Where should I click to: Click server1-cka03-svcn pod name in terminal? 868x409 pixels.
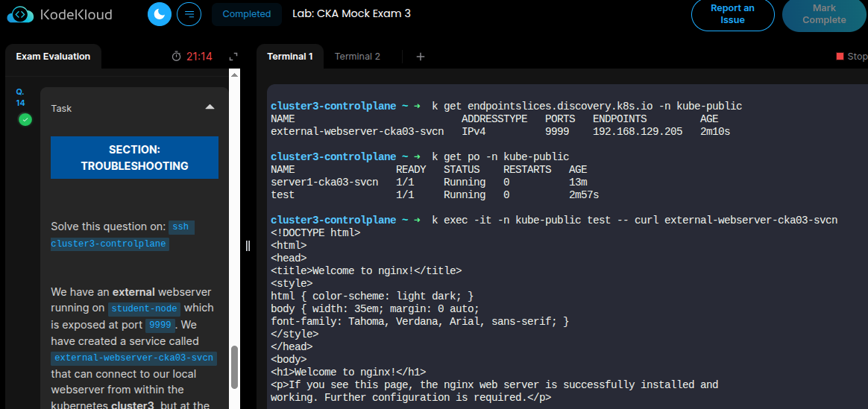point(325,182)
